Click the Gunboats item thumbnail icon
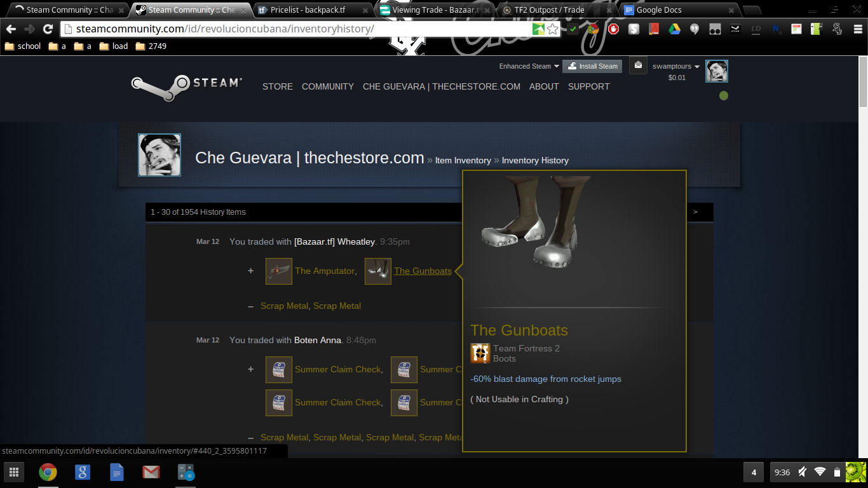Viewport: 868px width, 488px height. (378, 271)
